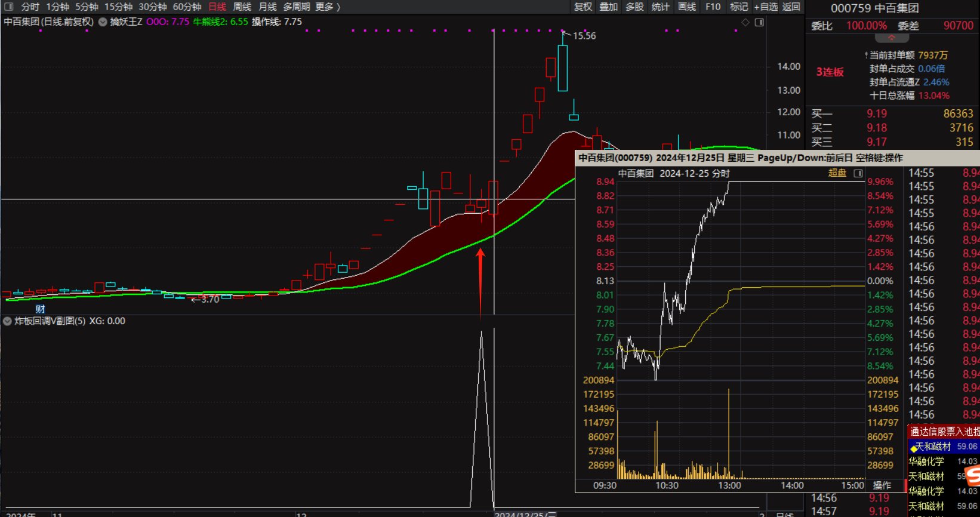Screen dimensions: 980x517
Task: Click the panel icon beside 超盘
Action: tap(858, 173)
